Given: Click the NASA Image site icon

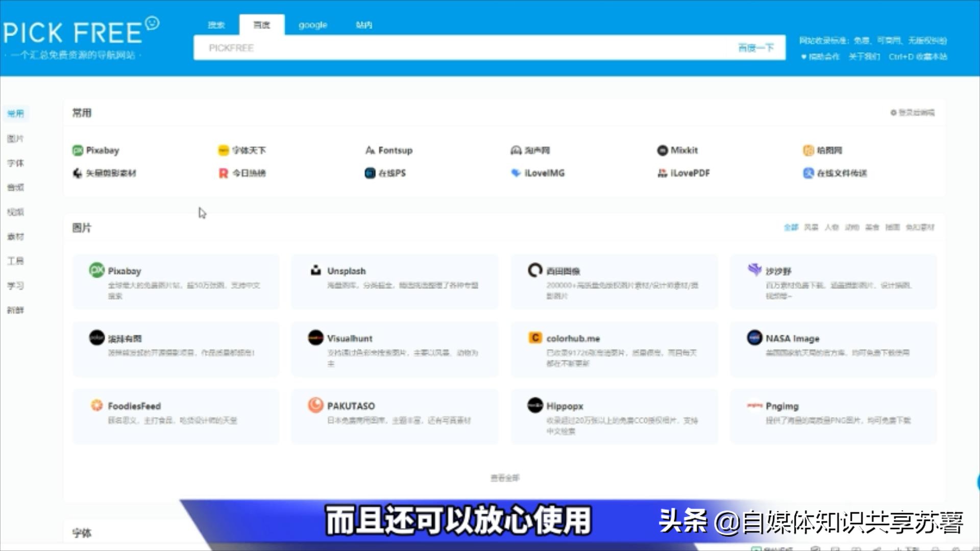Looking at the screenshot, I should (754, 338).
